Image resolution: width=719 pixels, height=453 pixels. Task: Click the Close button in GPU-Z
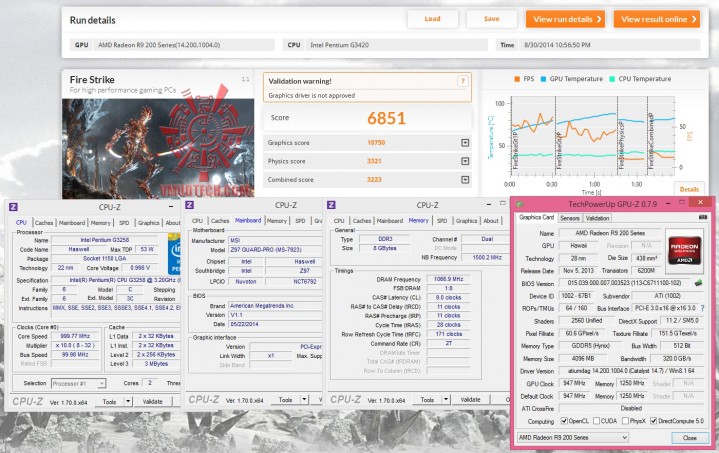point(689,438)
